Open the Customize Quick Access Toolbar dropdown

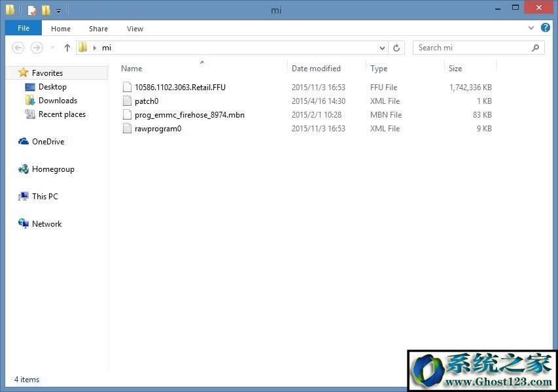pos(58,11)
